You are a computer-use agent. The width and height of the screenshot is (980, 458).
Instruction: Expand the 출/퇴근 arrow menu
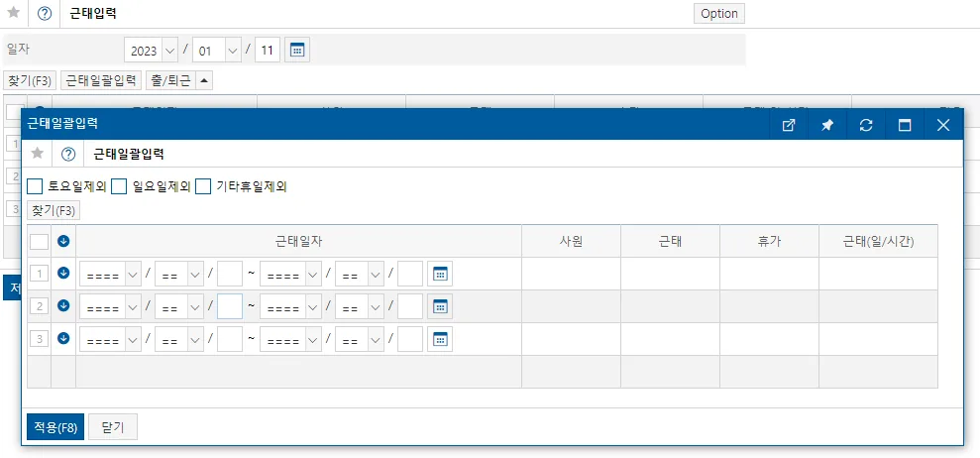[x=205, y=80]
